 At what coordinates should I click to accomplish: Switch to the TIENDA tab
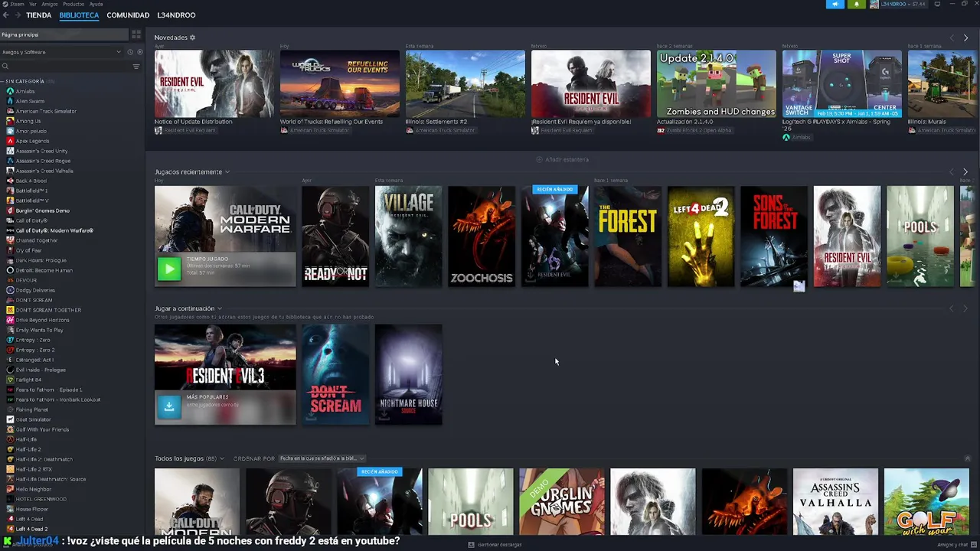[x=39, y=15]
